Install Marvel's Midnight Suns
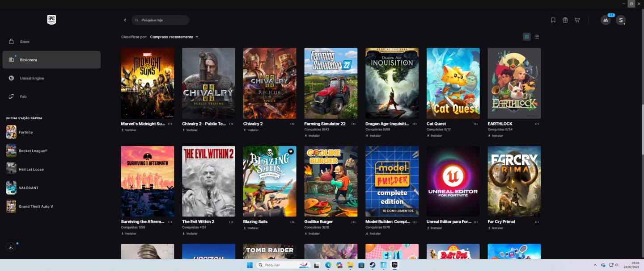The width and height of the screenshot is (644, 271). click(129, 130)
